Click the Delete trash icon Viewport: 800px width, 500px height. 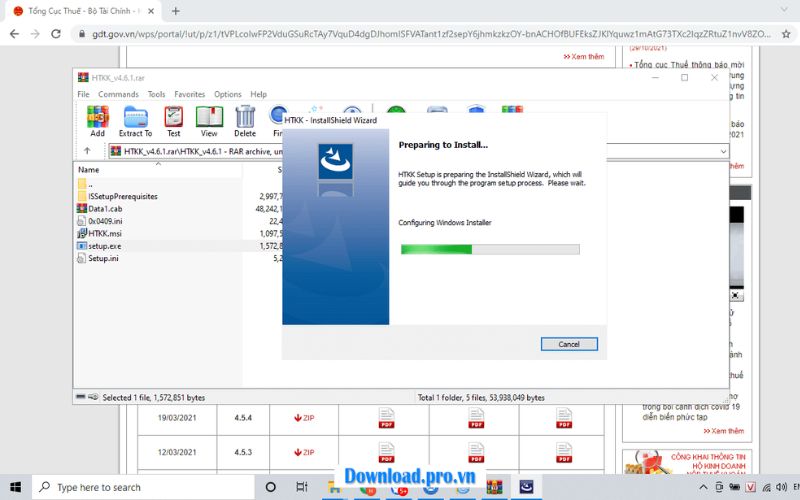pyautogui.click(x=245, y=120)
